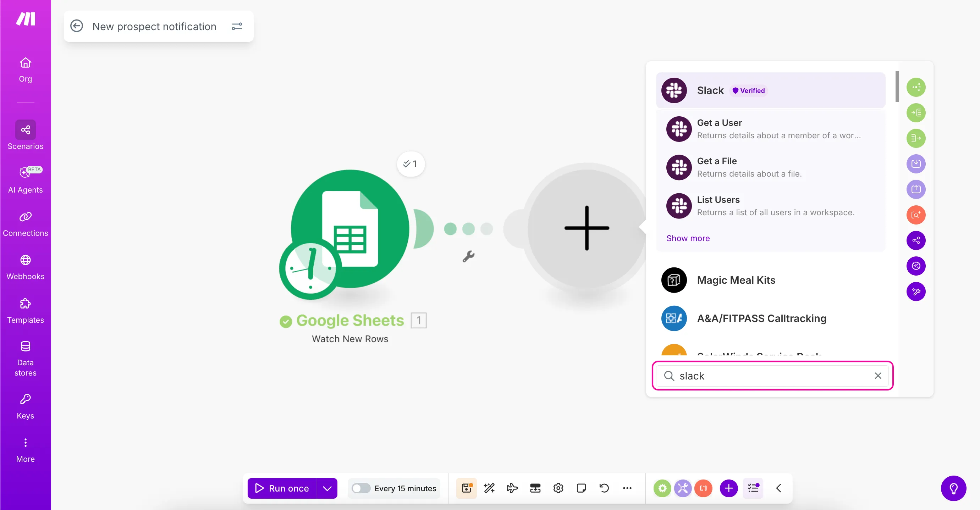Open the purple Tools wrench icon
This screenshot has height=510, width=980.
[683, 488]
